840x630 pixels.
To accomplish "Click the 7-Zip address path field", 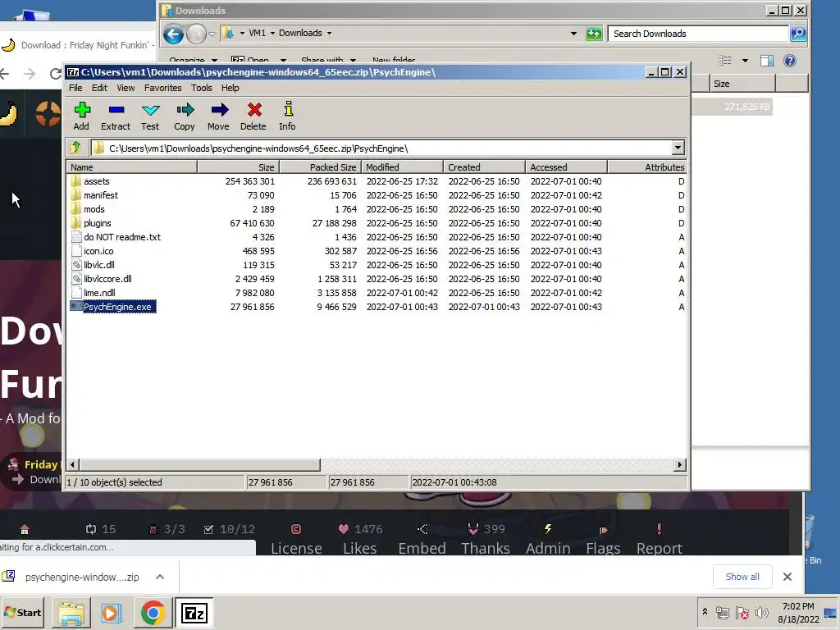I will click(381, 148).
